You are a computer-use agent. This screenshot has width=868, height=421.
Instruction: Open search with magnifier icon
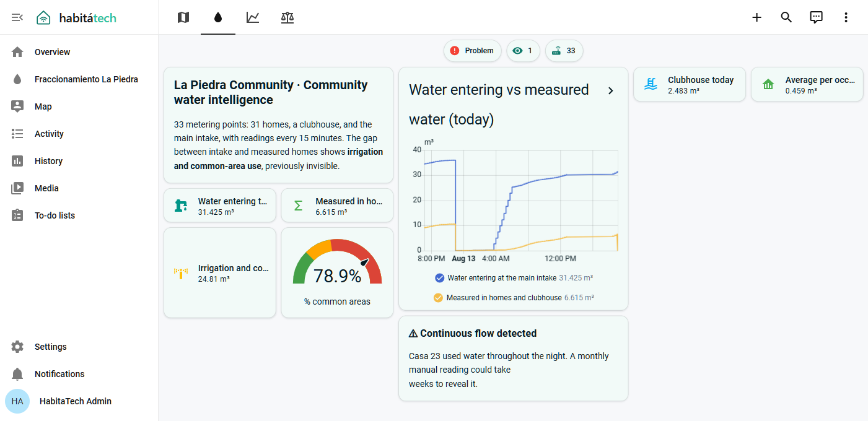(786, 17)
